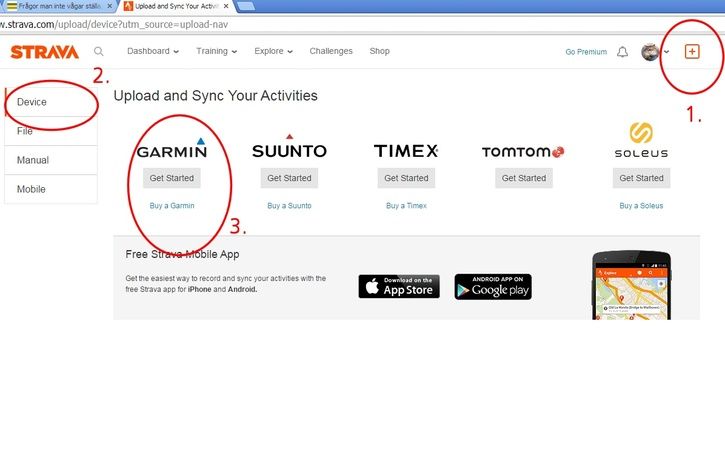Expand the Dashboard dropdown menu

tap(153, 51)
